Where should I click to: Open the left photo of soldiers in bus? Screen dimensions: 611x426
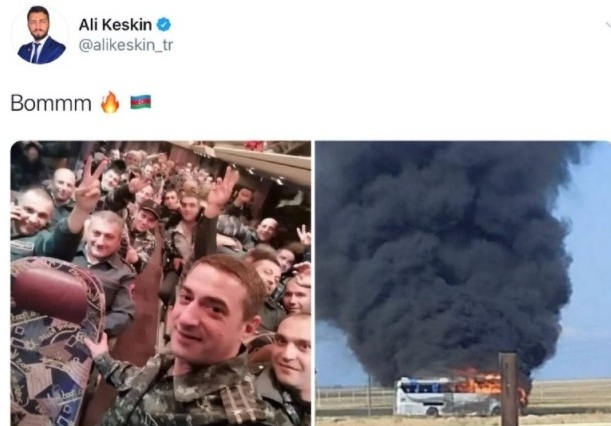click(161, 283)
